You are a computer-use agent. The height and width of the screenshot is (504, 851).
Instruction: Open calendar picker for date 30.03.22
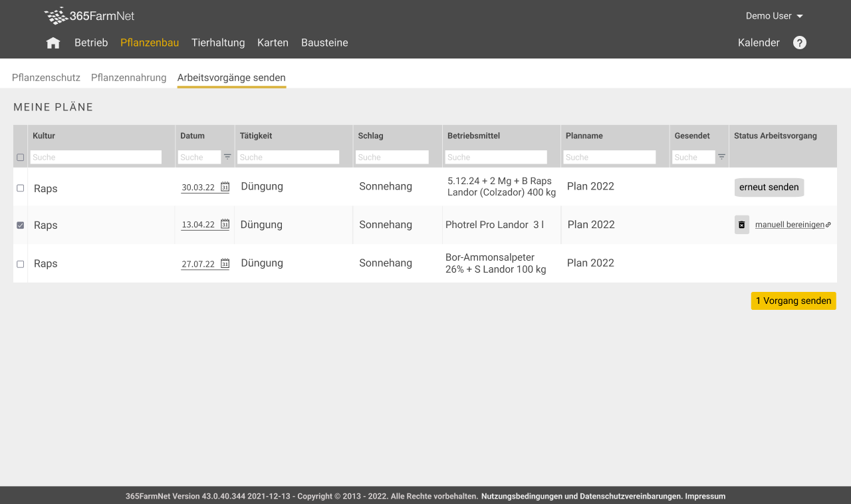click(225, 187)
